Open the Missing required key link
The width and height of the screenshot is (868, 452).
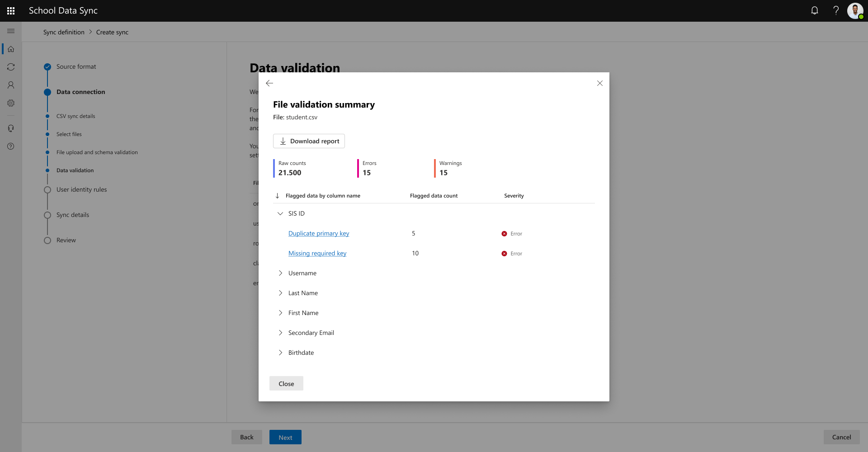click(x=317, y=253)
